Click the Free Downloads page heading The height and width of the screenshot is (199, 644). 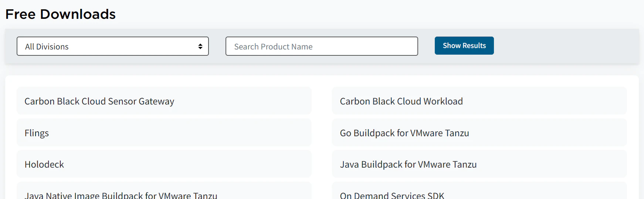pyautogui.click(x=60, y=14)
